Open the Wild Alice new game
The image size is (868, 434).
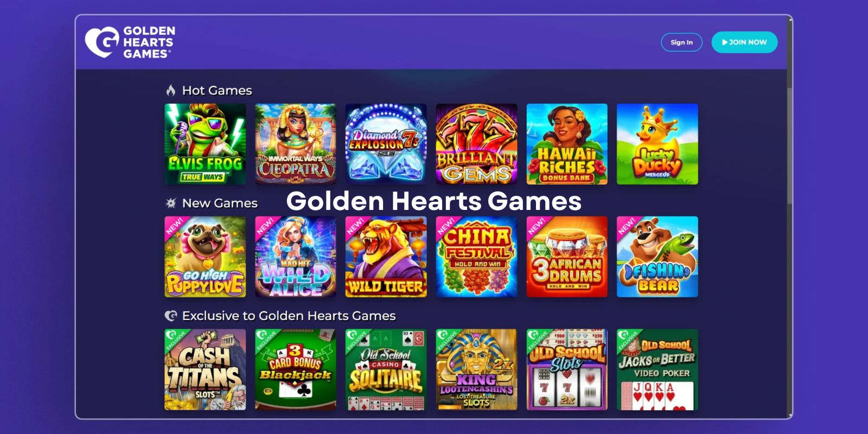pyautogui.click(x=296, y=257)
